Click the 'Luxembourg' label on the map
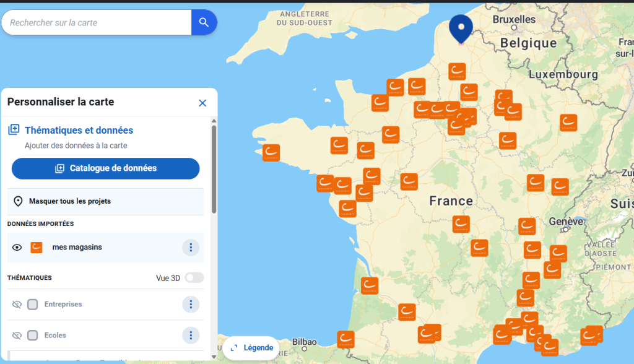Screen dimensions: 634x364 [563, 74]
